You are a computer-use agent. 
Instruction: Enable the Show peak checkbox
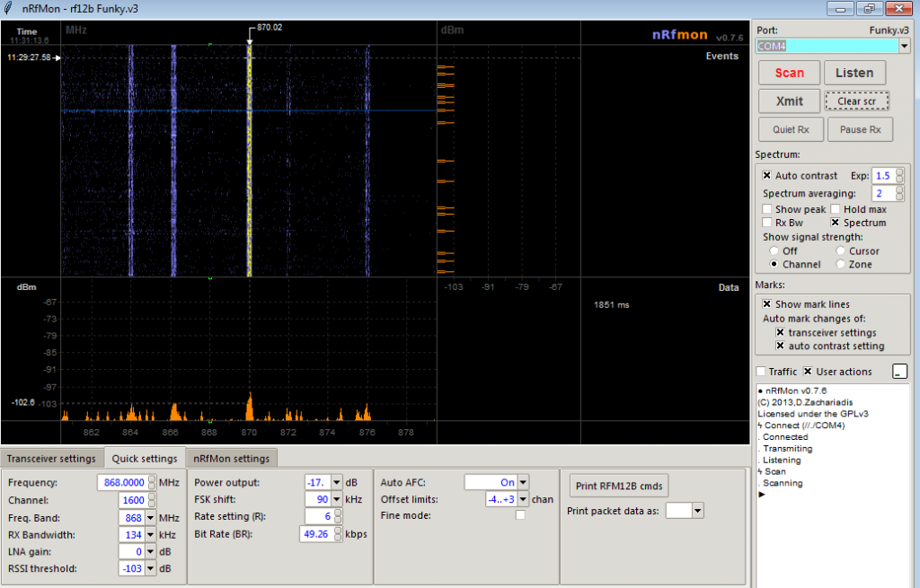(x=767, y=209)
